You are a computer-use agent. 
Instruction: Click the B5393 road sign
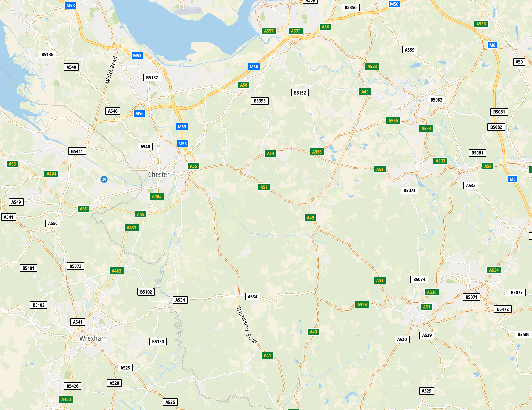260,101
